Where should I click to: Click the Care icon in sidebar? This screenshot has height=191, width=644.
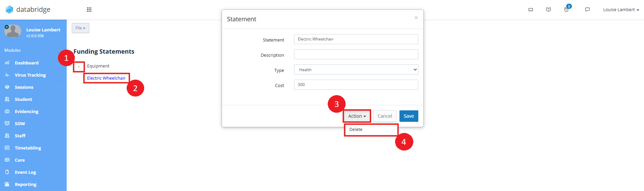tap(7, 160)
